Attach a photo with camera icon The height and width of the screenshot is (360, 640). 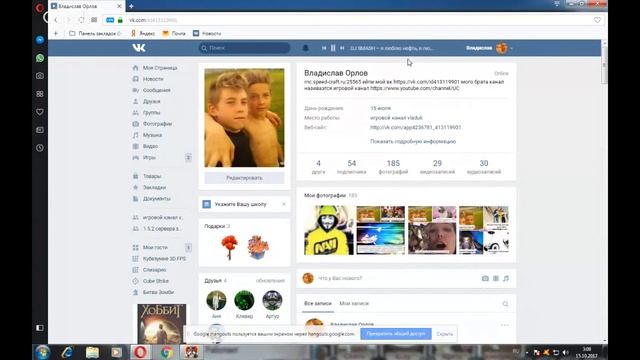click(x=485, y=278)
